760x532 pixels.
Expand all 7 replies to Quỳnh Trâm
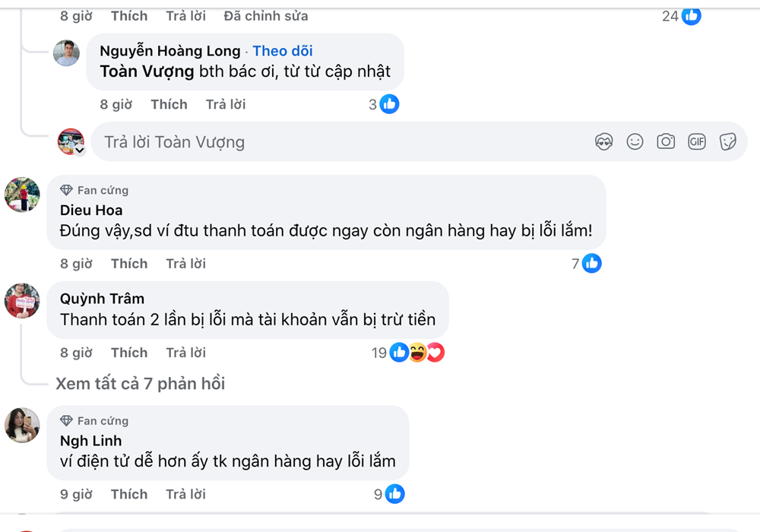(140, 384)
